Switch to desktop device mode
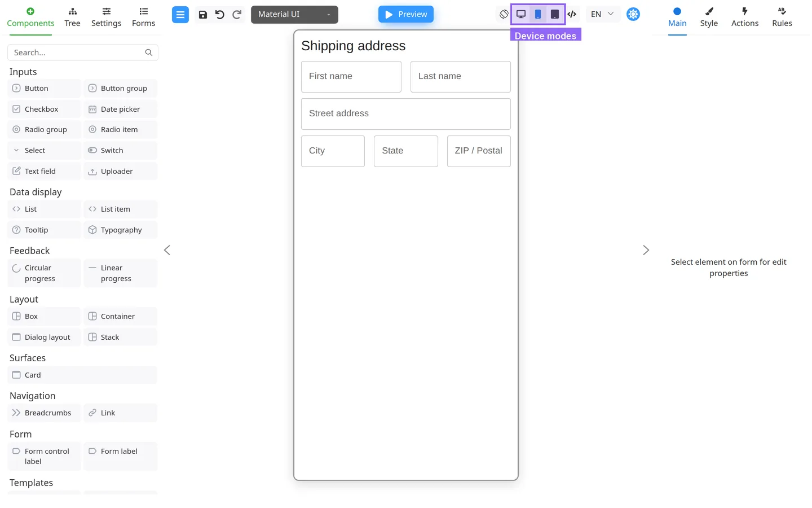 [x=521, y=14]
